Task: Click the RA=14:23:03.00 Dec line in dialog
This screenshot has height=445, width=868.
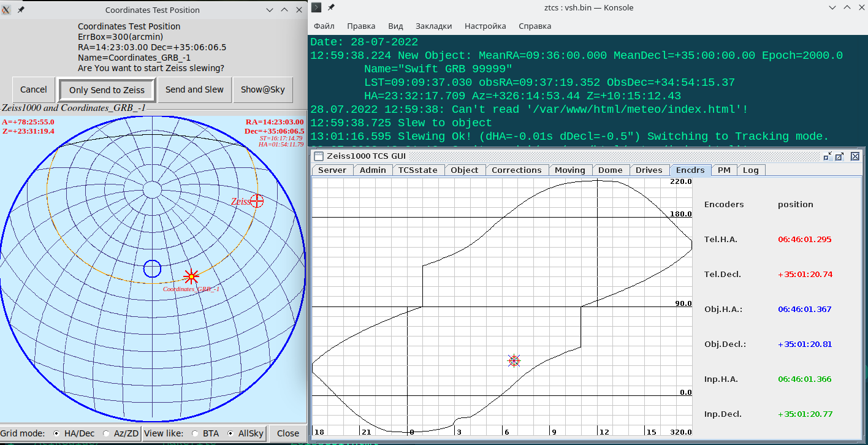Action: pyautogui.click(x=152, y=47)
